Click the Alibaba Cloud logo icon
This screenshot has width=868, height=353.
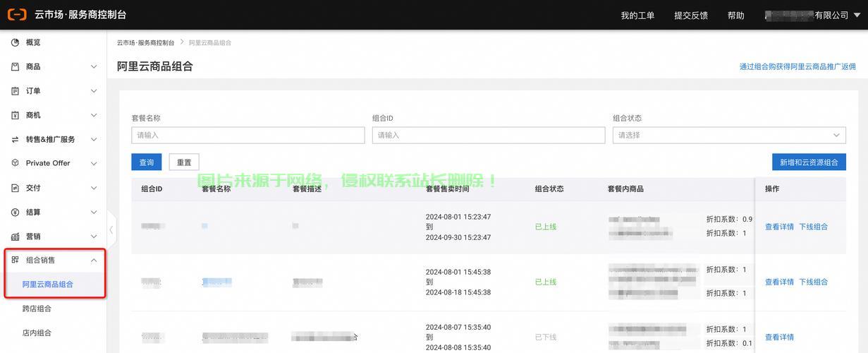17,14
